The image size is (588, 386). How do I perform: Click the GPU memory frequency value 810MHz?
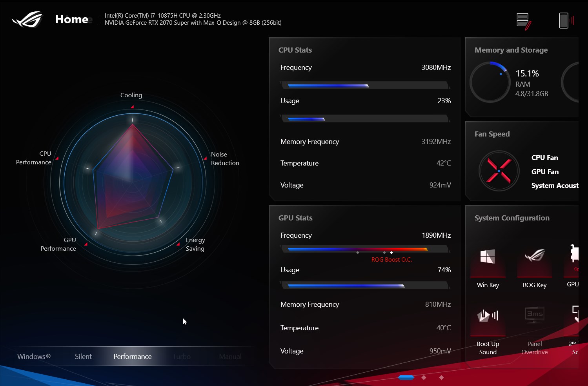coord(438,304)
